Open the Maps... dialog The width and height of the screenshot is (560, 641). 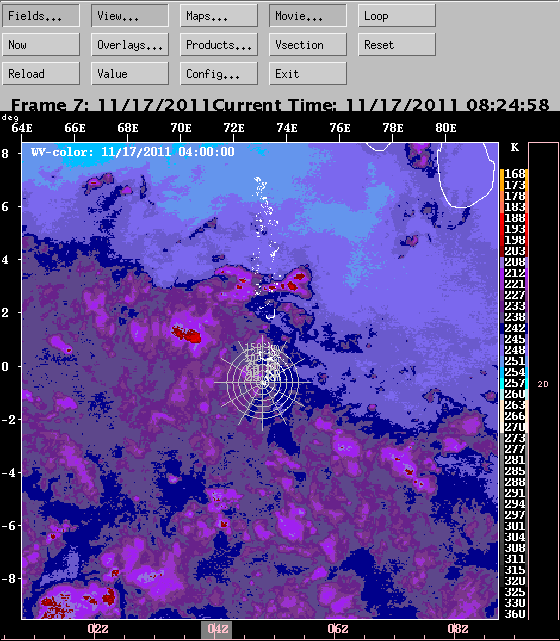tap(219, 16)
